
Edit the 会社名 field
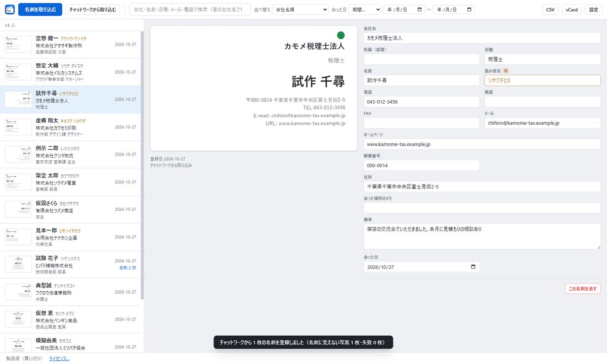tap(482, 38)
